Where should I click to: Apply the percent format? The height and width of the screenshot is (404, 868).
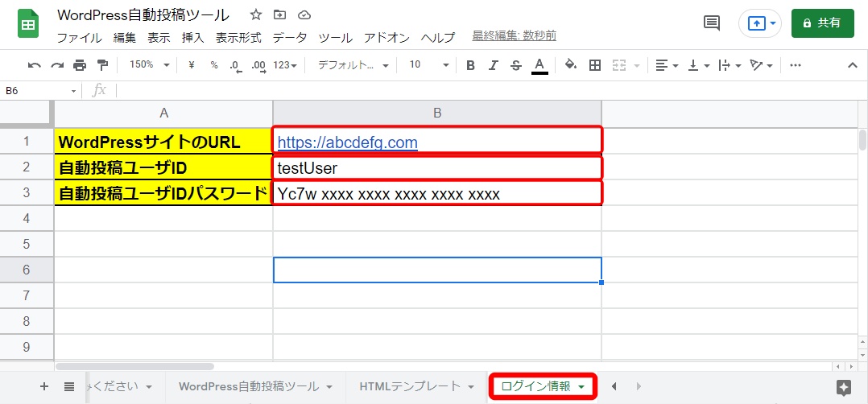[214, 64]
